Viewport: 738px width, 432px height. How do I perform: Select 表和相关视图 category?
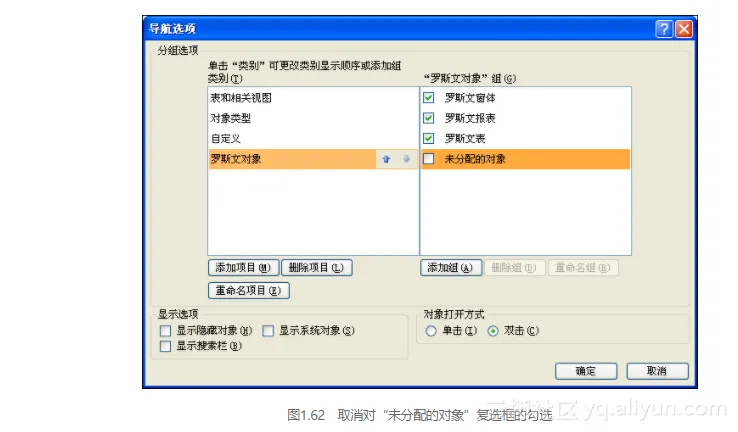(x=313, y=98)
